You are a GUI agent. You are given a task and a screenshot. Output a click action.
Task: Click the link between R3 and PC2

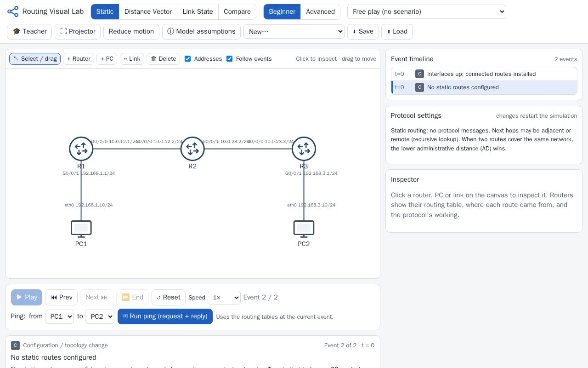304,191
